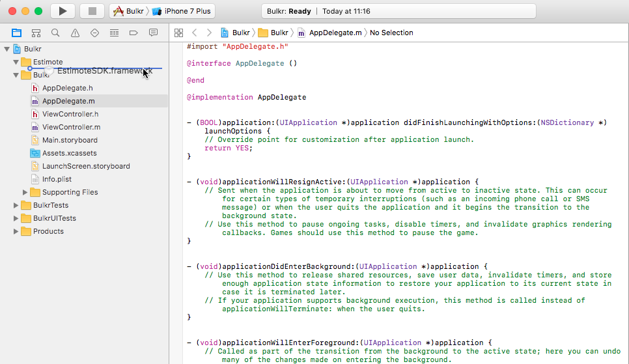
Task: Open the No Selection jump bar menu
Action: click(391, 33)
